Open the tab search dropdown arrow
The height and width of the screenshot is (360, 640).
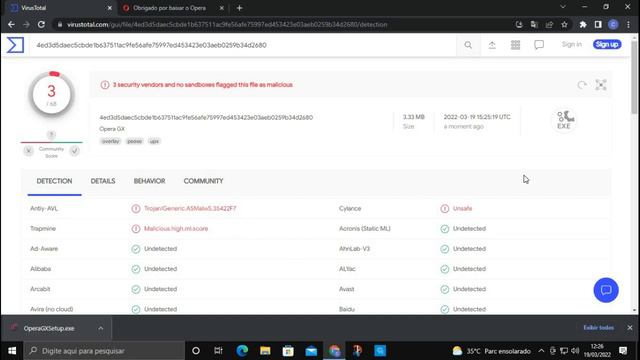[x=563, y=7]
